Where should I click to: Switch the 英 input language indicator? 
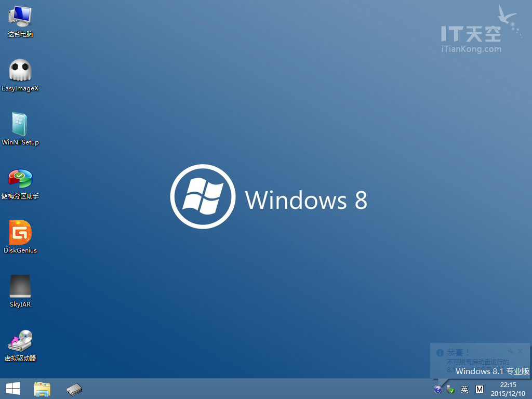(464, 389)
